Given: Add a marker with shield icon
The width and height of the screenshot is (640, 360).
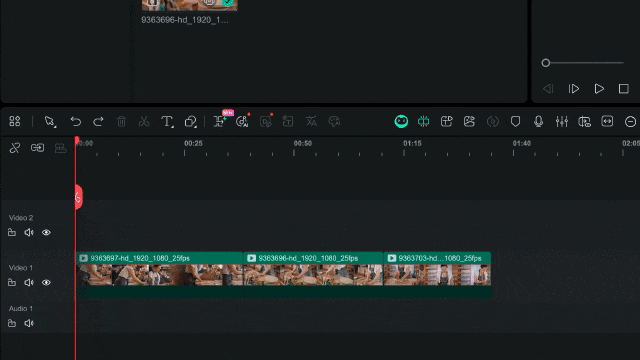Looking at the screenshot, I should (516, 121).
